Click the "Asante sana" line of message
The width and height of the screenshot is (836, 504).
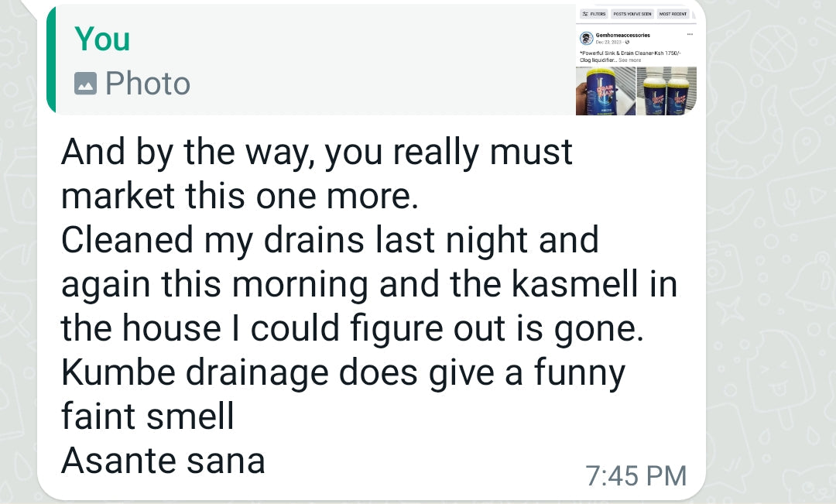point(163,461)
